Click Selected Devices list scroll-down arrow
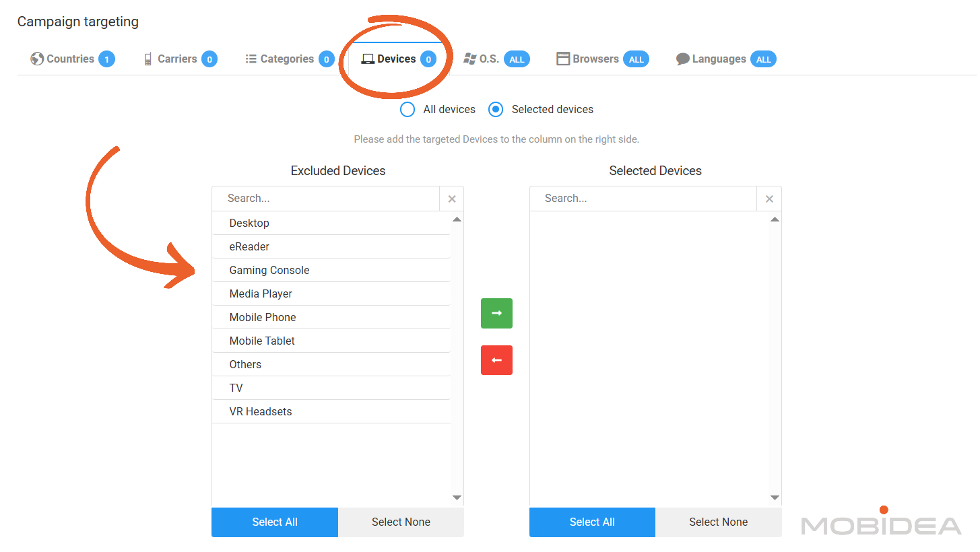Screen dimensions: 980x552 pos(775,498)
